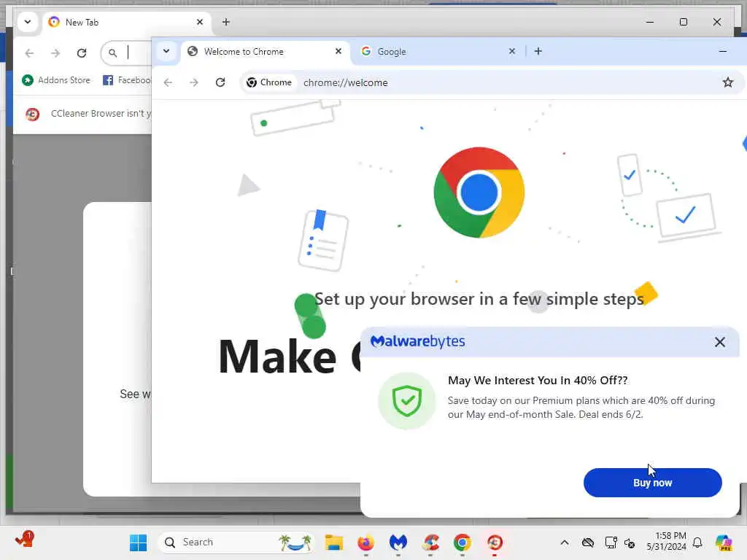Open the Facebook bookmark
The height and width of the screenshot is (560, 747).
[127, 80]
